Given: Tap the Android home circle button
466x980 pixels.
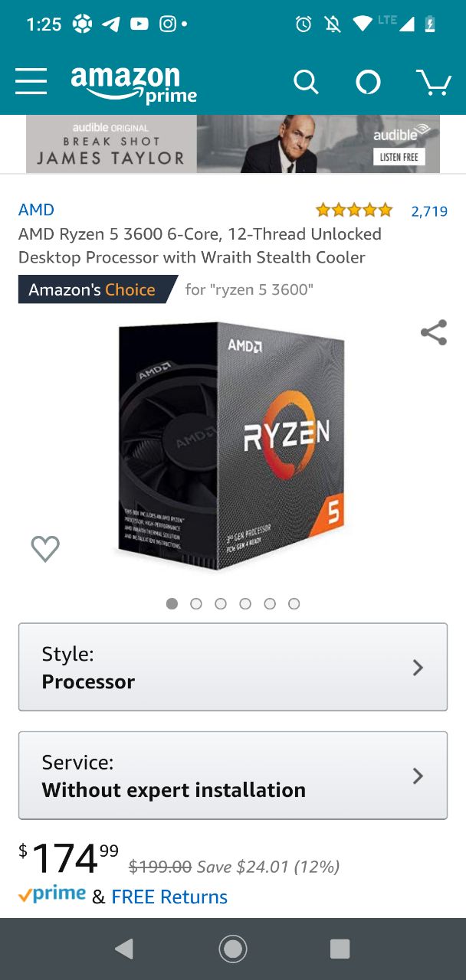Looking at the screenshot, I should [x=233, y=949].
